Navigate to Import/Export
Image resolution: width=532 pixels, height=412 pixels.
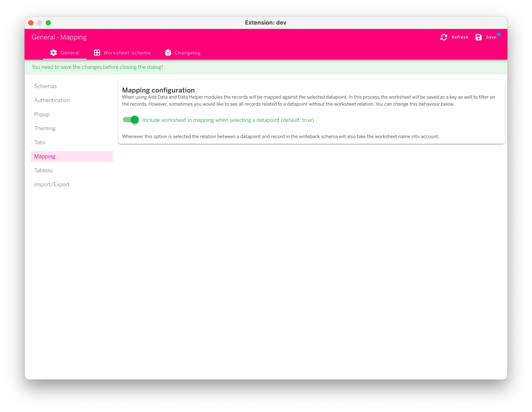tap(52, 185)
